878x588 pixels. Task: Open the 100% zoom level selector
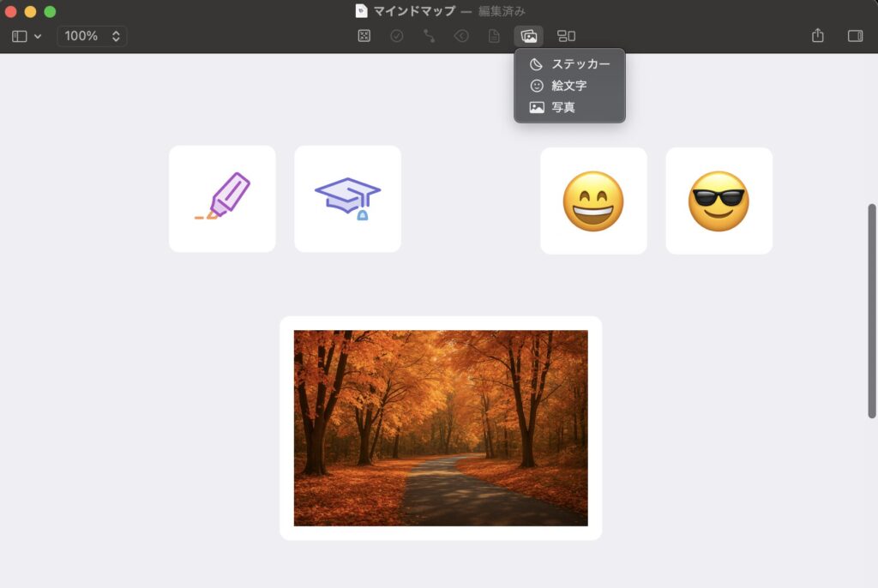[x=92, y=36]
